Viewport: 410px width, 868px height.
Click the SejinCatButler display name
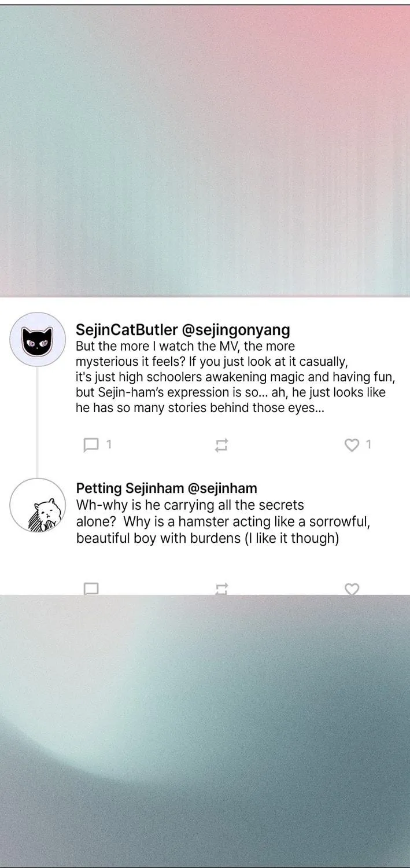click(x=127, y=330)
